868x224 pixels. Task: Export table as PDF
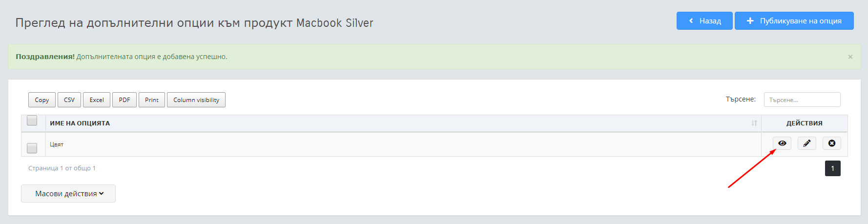pos(124,100)
